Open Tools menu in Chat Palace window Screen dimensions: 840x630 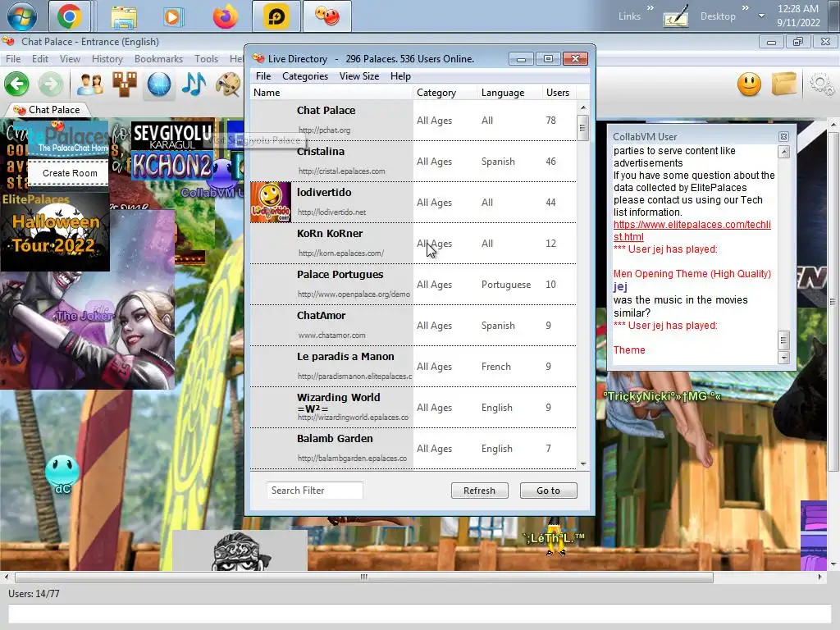tap(206, 59)
